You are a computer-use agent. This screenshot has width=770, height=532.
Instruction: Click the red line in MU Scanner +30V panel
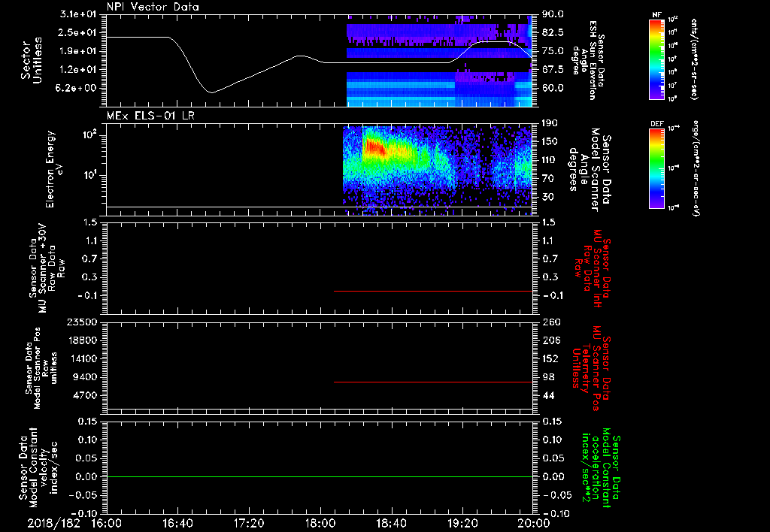(x=433, y=291)
